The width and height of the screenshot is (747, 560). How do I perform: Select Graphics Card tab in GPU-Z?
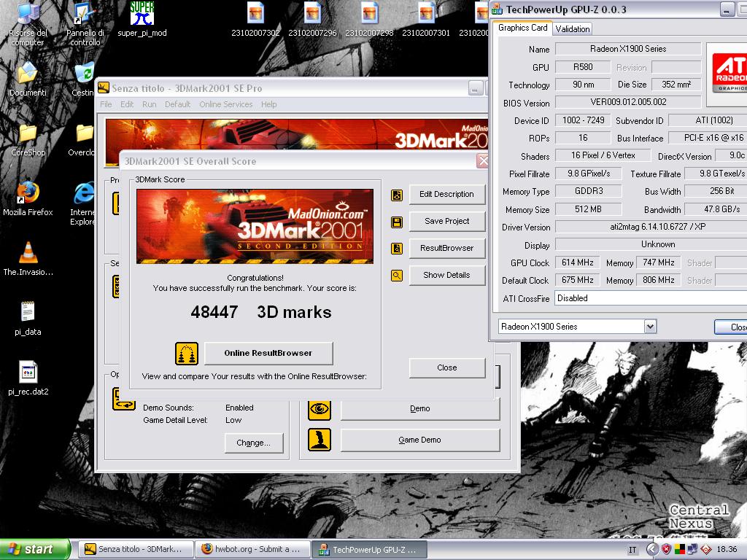[x=522, y=28]
